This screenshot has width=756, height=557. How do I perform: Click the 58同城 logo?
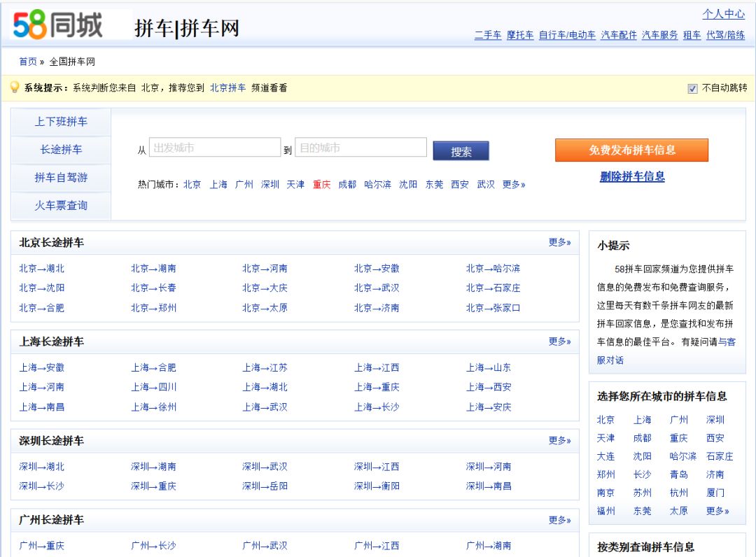tap(58, 24)
